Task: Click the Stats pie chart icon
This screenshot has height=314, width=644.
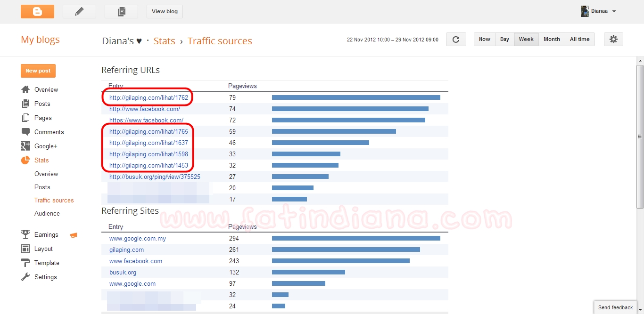Action: point(25,160)
